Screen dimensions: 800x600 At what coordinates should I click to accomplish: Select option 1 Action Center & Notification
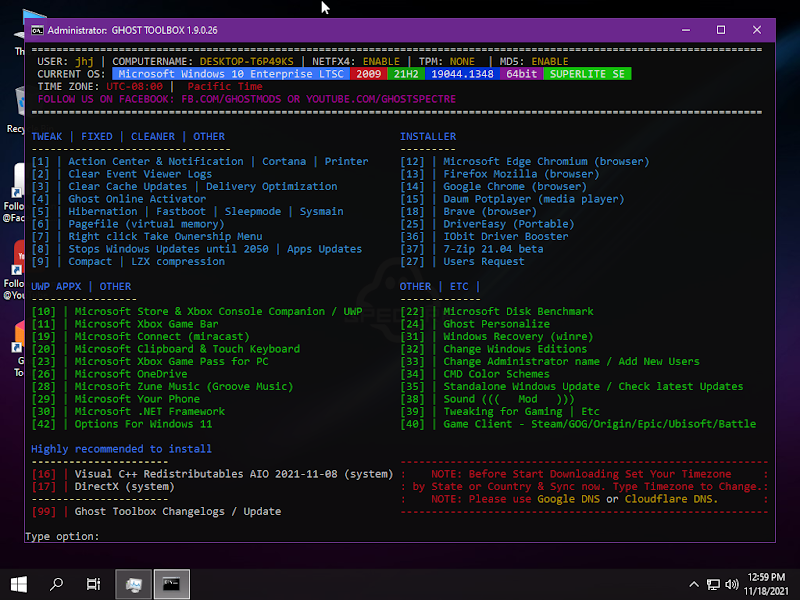coord(156,161)
